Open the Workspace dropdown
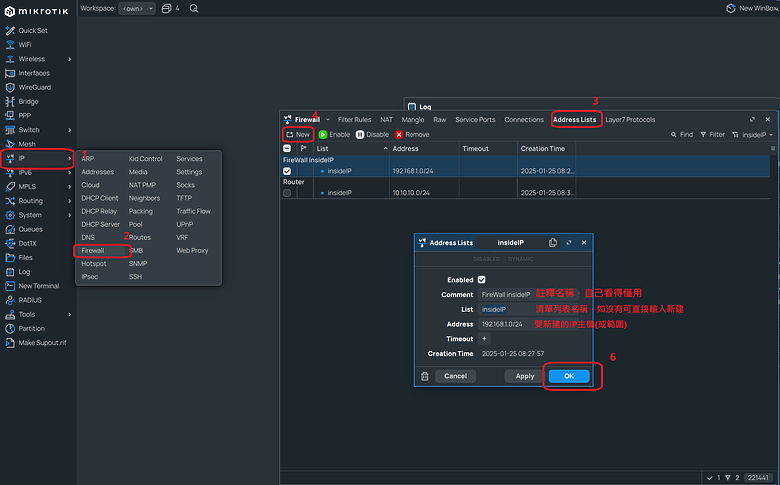This screenshot has height=485, width=780. pos(137,8)
